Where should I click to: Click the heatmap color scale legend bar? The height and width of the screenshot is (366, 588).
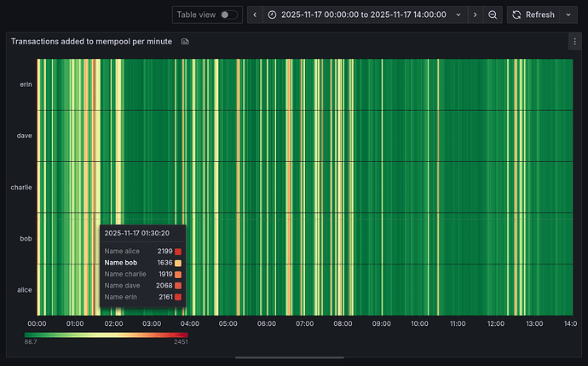(107, 334)
